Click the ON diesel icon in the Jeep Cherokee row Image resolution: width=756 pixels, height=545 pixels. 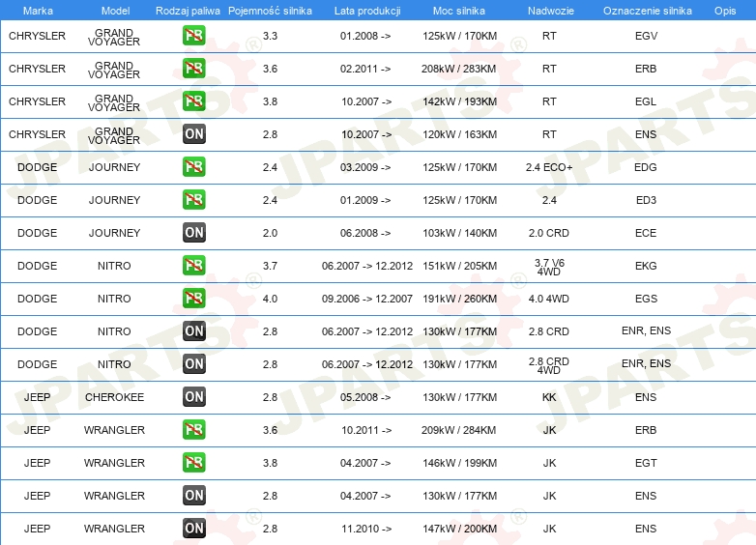[x=194, y=398]
